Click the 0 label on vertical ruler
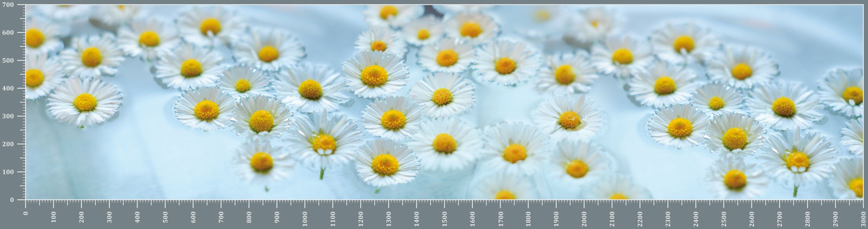Screen dimensions: 868x229 tap(12, 200)
